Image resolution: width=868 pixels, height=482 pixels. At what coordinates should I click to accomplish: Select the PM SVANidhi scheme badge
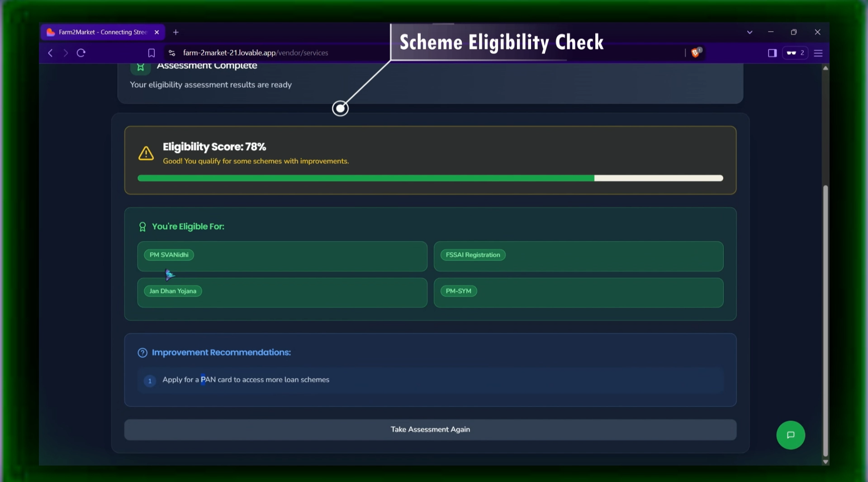pos(169,255)
